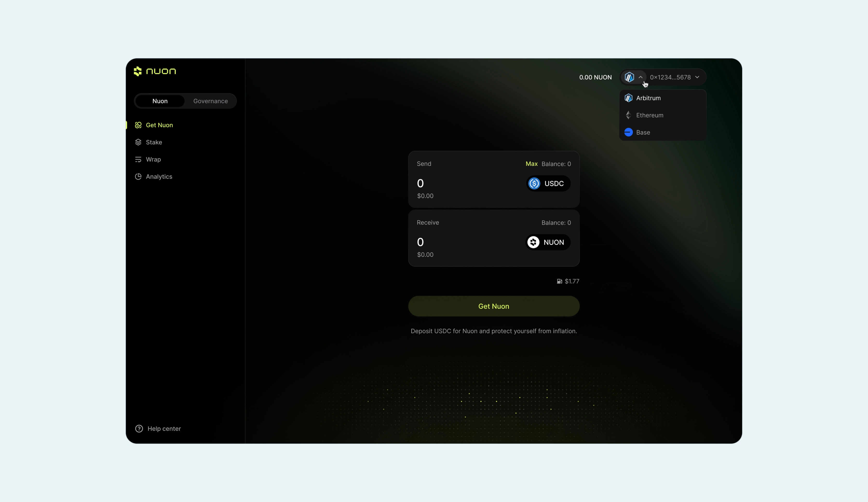The height and width of the screenshot is (502, 868).
Task: Click the Get Nuon sidebar icon
Action: click(138, 125)
